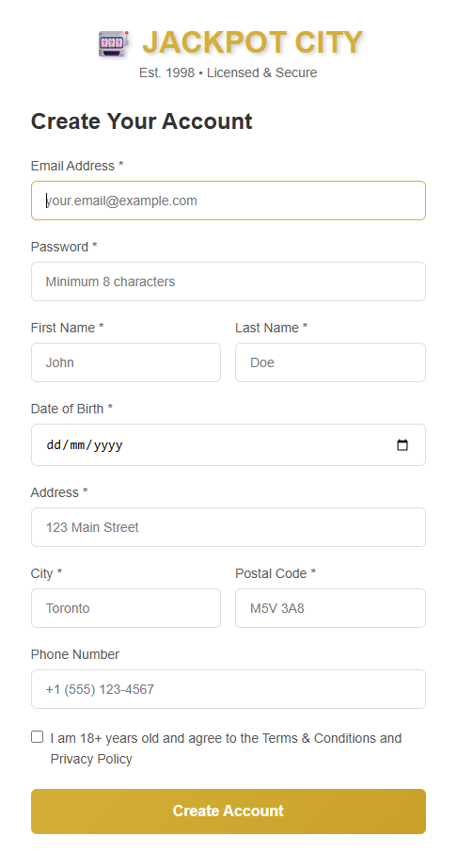The width and height of the screenshot is (458, 868).
Task: Focus the Email Address input field
Action: click(229, 201)
